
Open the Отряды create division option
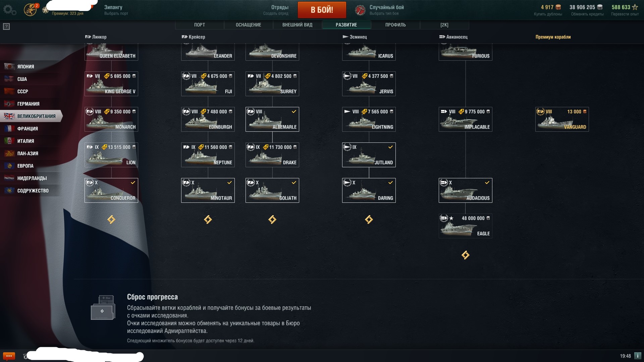(276, 10)
